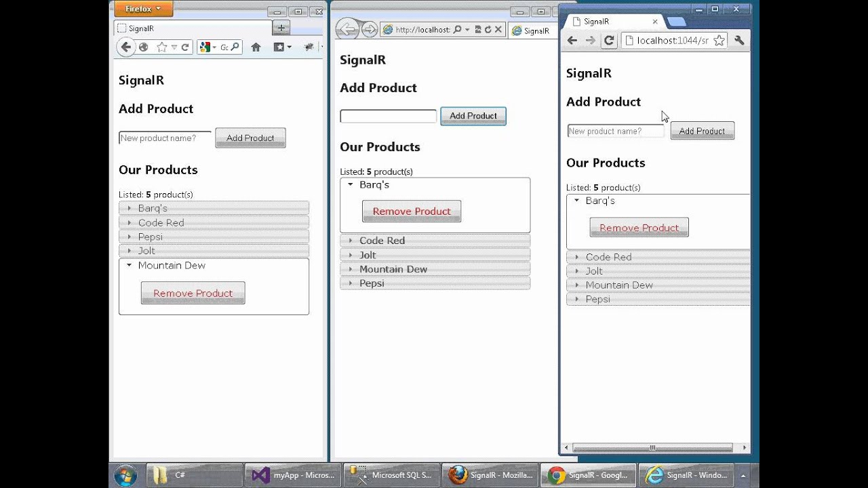Go back in the Chrome window

click(572, 41)
